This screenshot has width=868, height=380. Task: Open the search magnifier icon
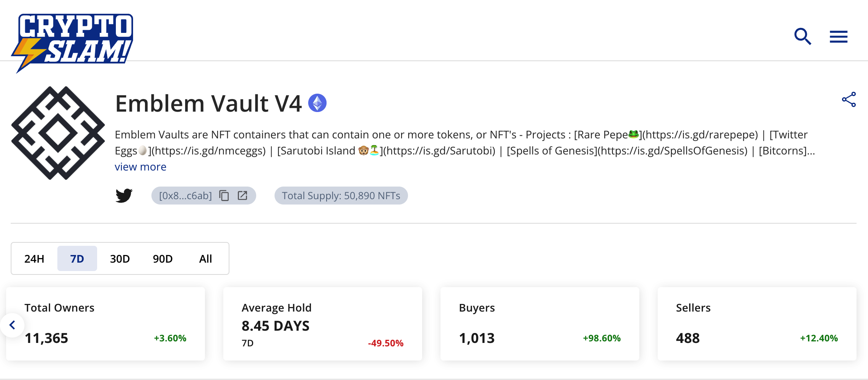[802, 37]
